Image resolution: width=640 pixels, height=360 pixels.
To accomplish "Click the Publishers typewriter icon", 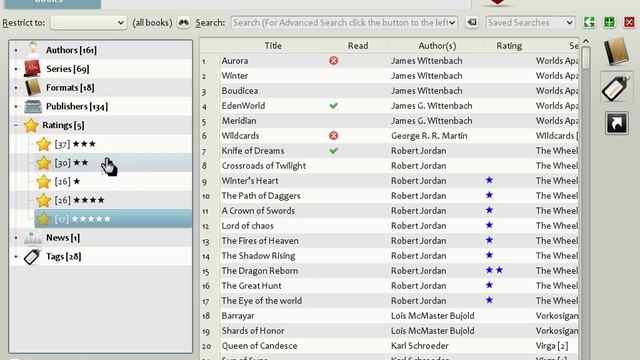I will click(33, 106).
